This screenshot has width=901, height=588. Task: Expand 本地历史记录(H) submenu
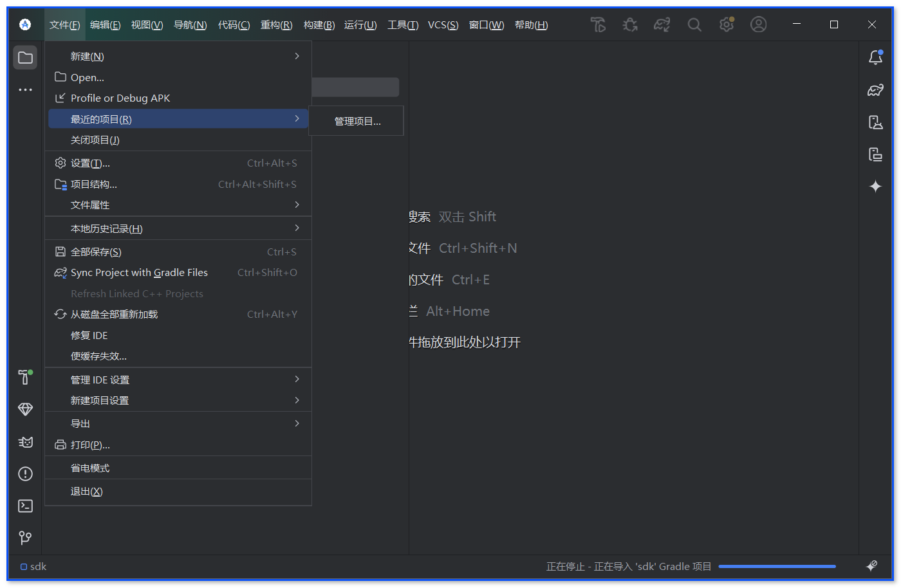tap(178, 228)
